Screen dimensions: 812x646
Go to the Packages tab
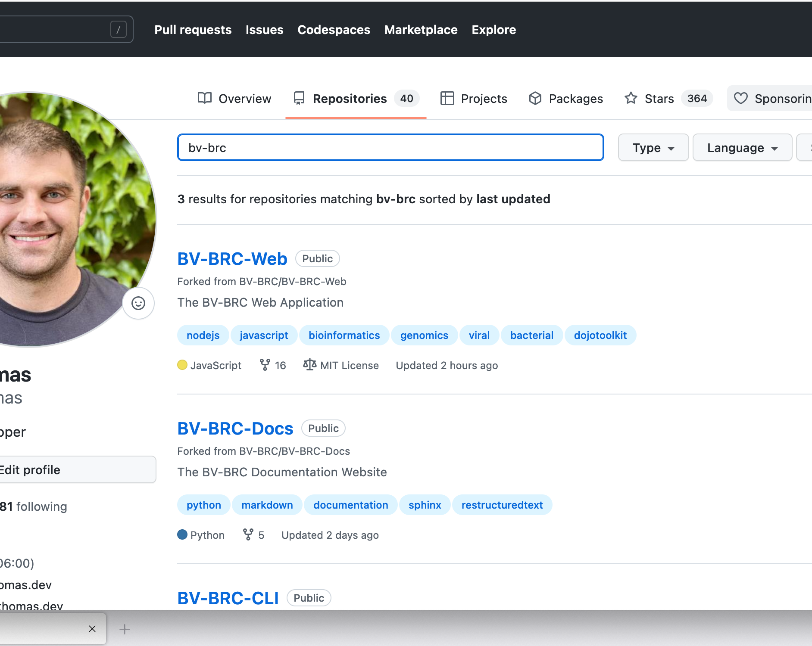coord(566,99)
